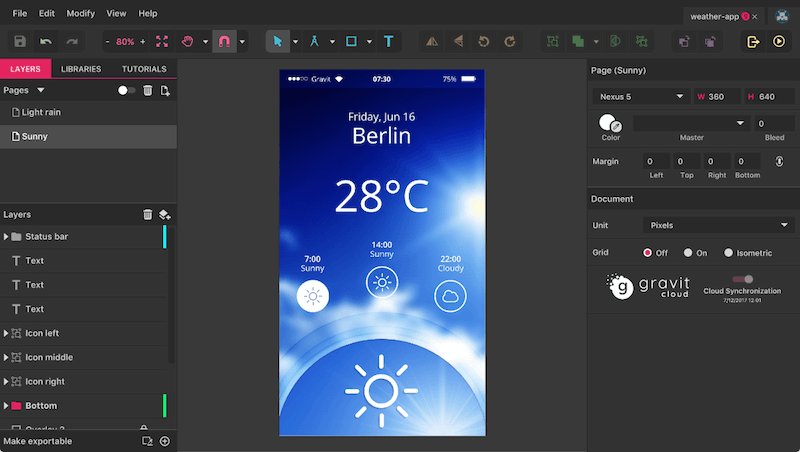The height and width of the screenshot is (452, 800).
Task: Expand the Icon left layer
Action: (x=6, y=333)
